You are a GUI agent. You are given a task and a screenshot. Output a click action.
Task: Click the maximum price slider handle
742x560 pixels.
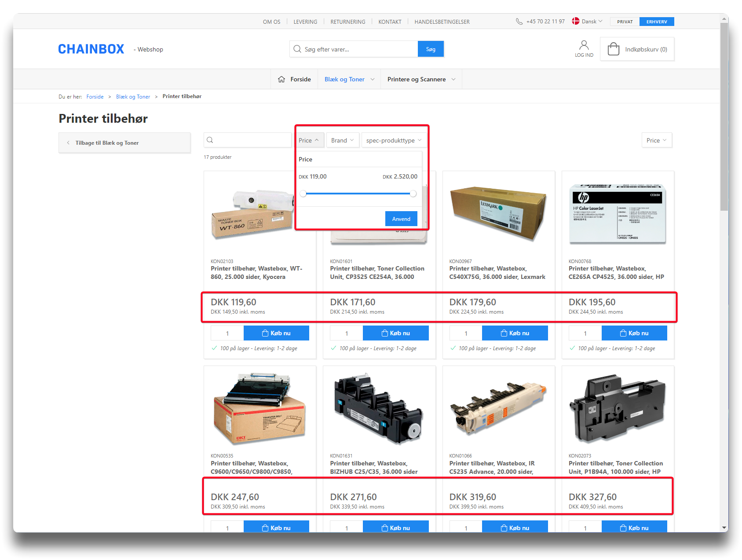tap(413, 194)
